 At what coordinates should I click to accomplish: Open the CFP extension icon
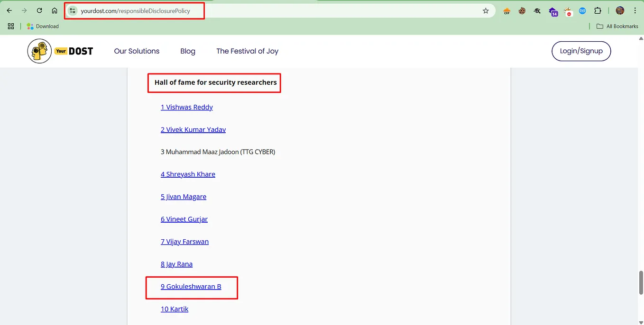tap(506, 10)
